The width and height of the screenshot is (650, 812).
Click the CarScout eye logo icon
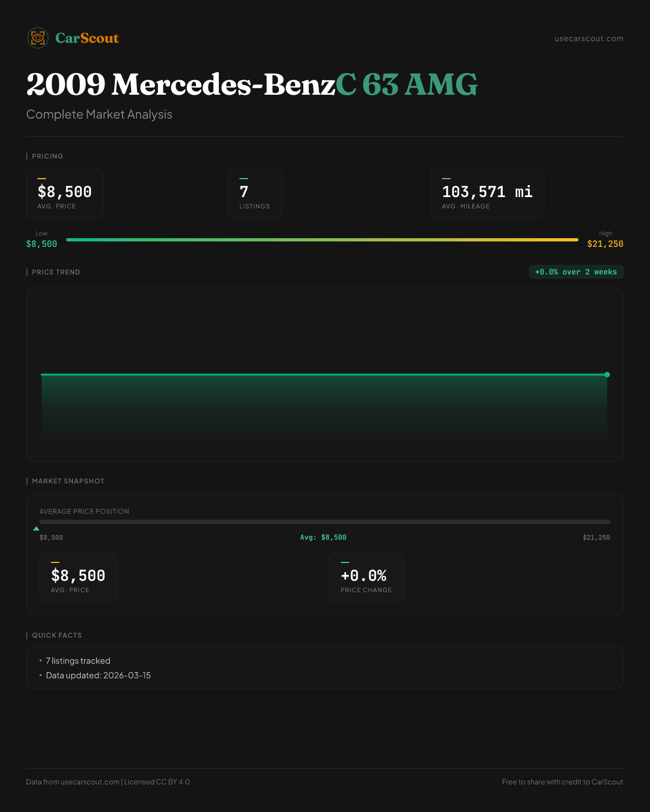tap(38, 38)
